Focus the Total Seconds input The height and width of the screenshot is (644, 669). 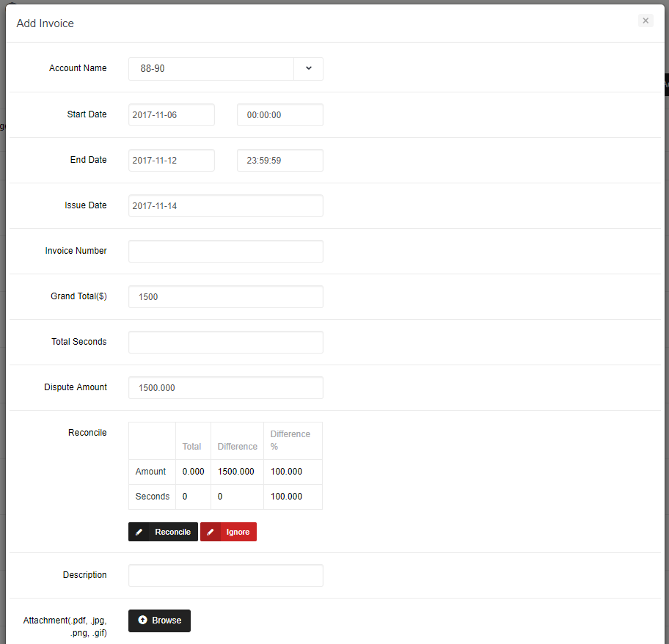(225, 343)
